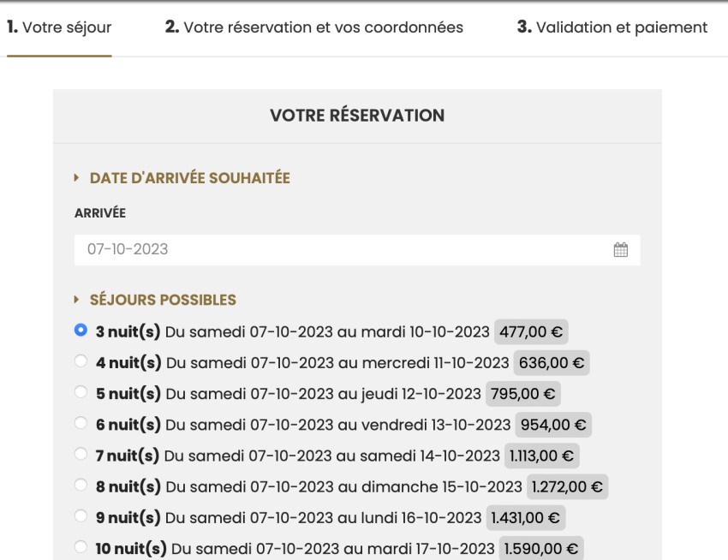728x560 pixels.
Task: Open step 3 Validation et paiement
Action: (x=612, y=27)
